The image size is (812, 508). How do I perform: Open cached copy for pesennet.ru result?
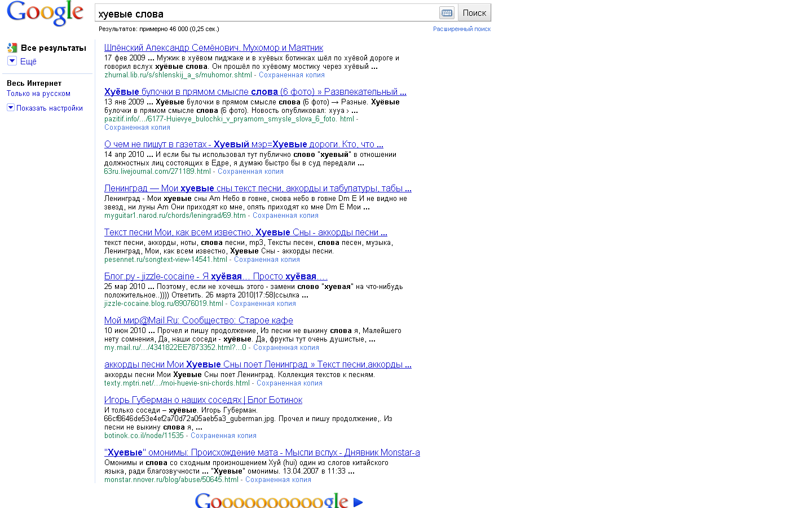pyautogui.click(x=267, y=260)
